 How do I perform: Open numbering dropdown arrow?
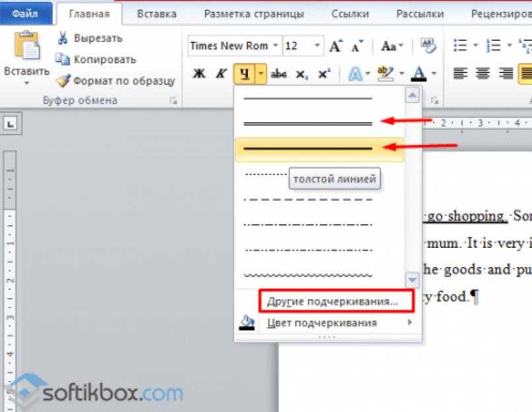click(509, 45)
